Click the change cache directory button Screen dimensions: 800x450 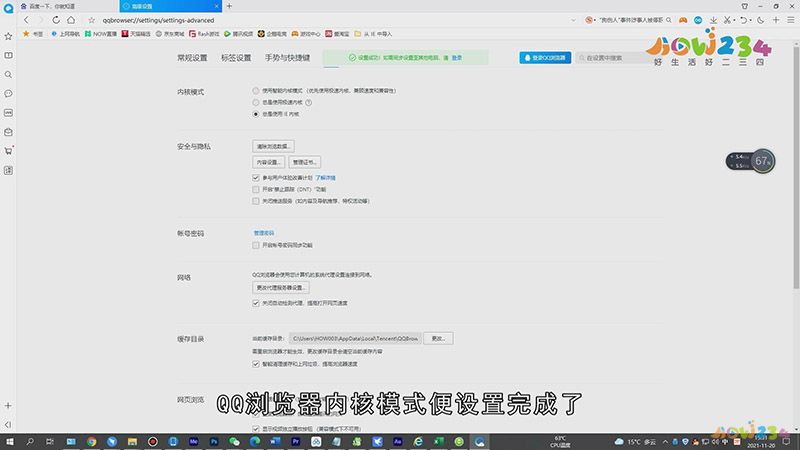pos(438,338)
